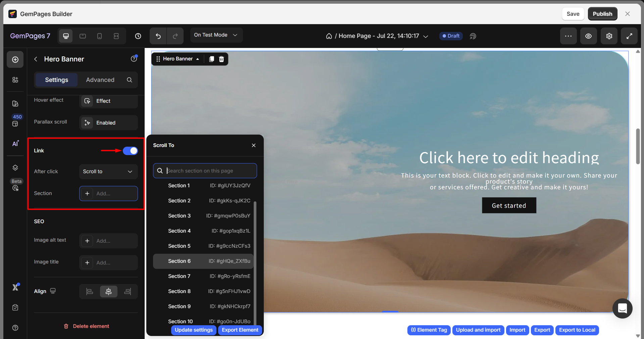Image resolution: width=644 pixels, height=339 pixels.
Task: Open version history clock icon
Action: coord(138,36)
